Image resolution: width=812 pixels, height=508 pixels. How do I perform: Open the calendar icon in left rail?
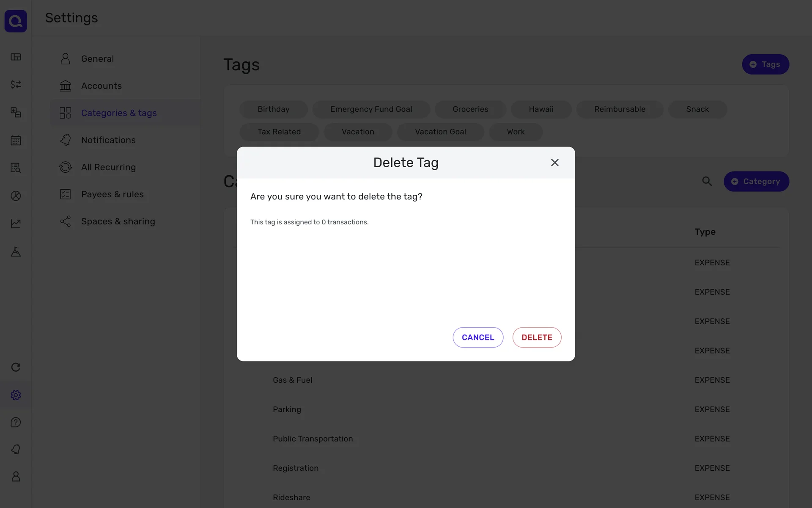[16, 141]
